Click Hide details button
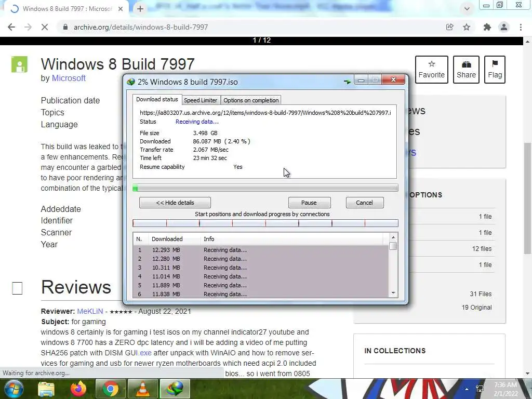Viewport: 532px width, 399px height. (175, 203)
